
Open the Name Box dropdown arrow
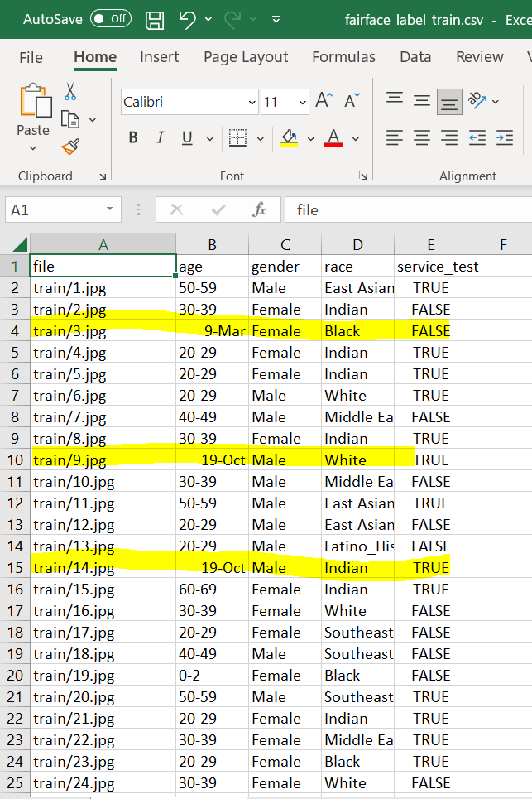click(x=109, y=209)
